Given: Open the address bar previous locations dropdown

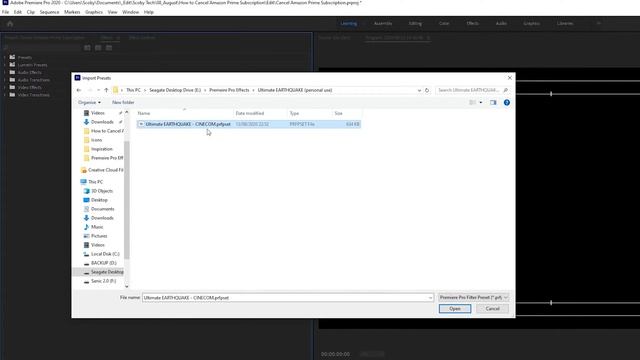Looking at the screenshot, I should click(x=419, y=90).
